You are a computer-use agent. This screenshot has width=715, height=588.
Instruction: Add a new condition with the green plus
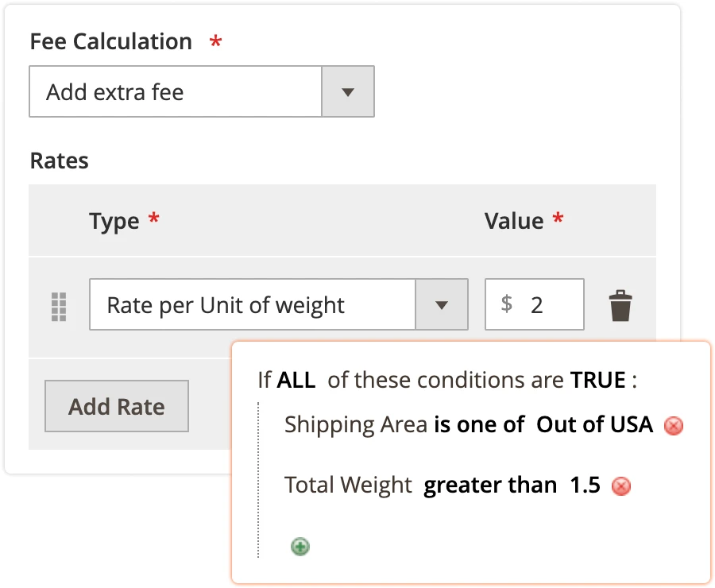click(300, 546)
